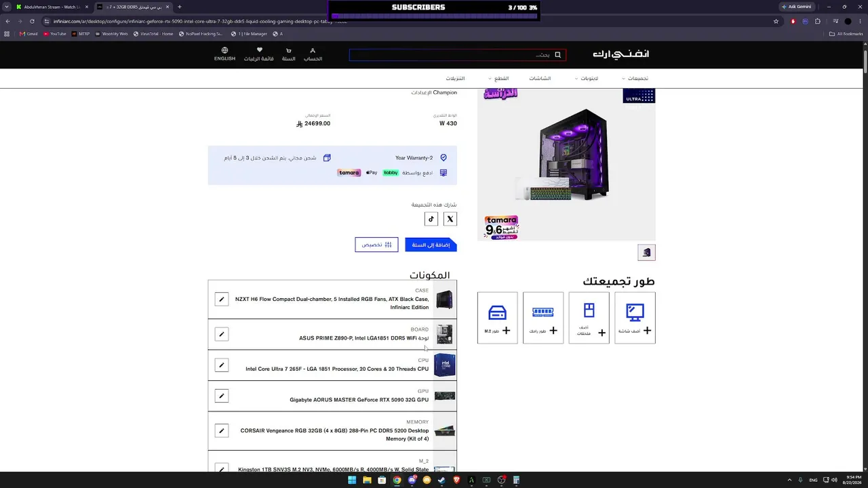Image resolution: width=868 pixels, height=488 pixels.
Task: Open Brave browser from the taskbar
Action: point(456,481)
